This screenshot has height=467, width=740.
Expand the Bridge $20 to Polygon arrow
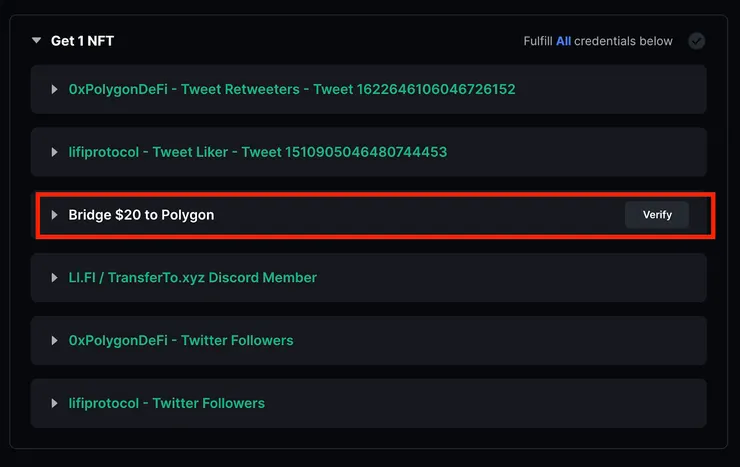pyautogui.click(x=55, y=215)
